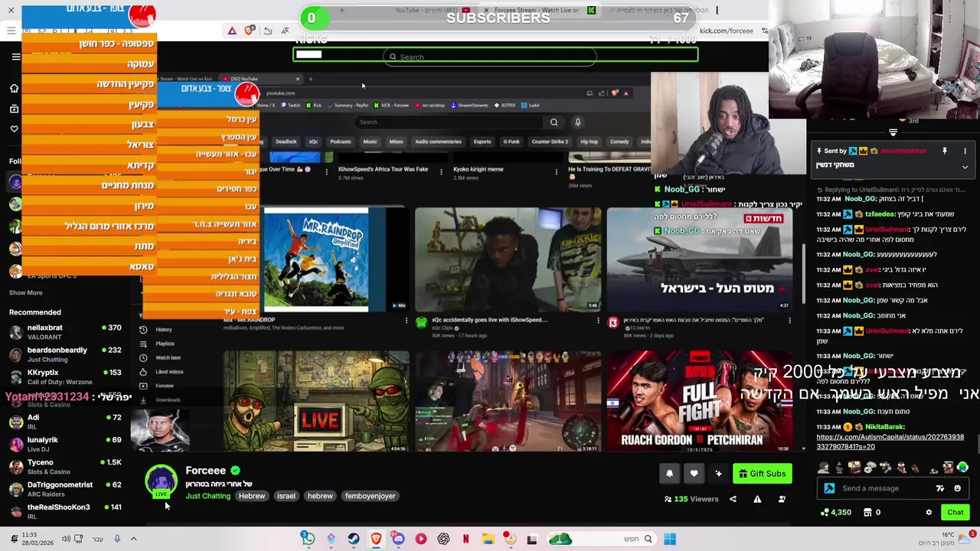Viewport: 980px width, 551px height.
Task: Open the Kick home sidebar icon
Action: tap(14, 89)
